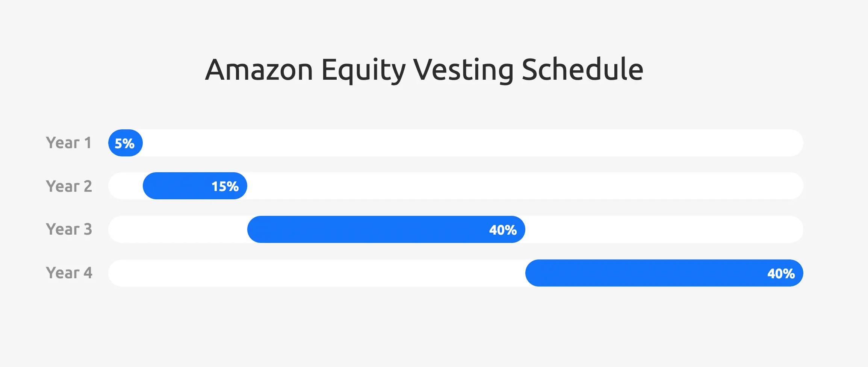This screenshot has height=367, width=868.
Task: Click the 40% value in Year 4 bar
Action: point(781,273)
